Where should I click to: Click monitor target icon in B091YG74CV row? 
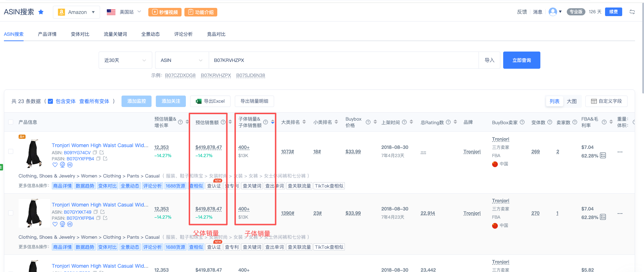[63, 165]
